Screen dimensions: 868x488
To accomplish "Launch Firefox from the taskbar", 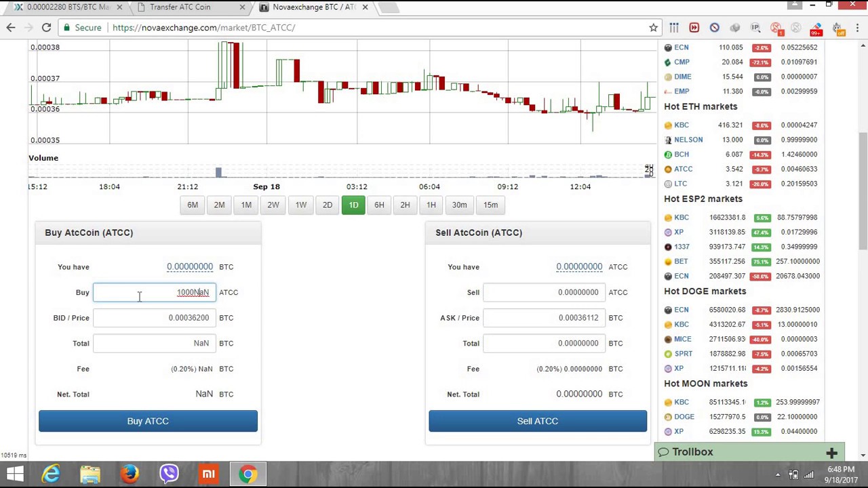I will point(130,474).
